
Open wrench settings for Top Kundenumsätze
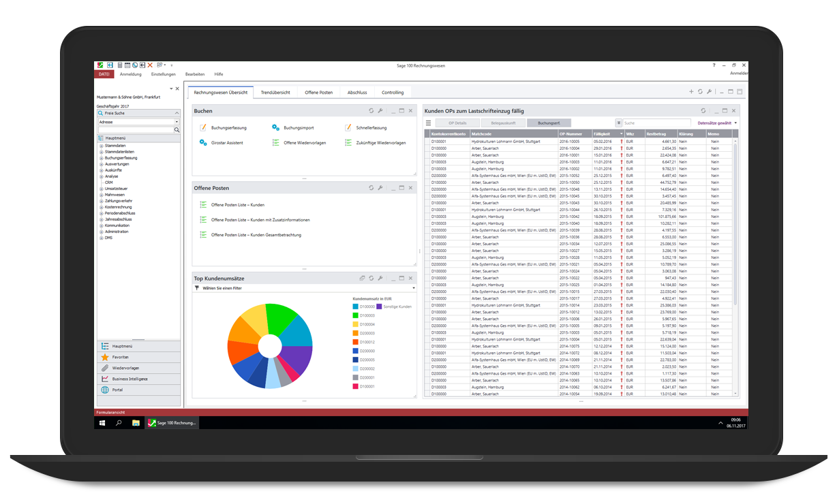click(380, 279)
